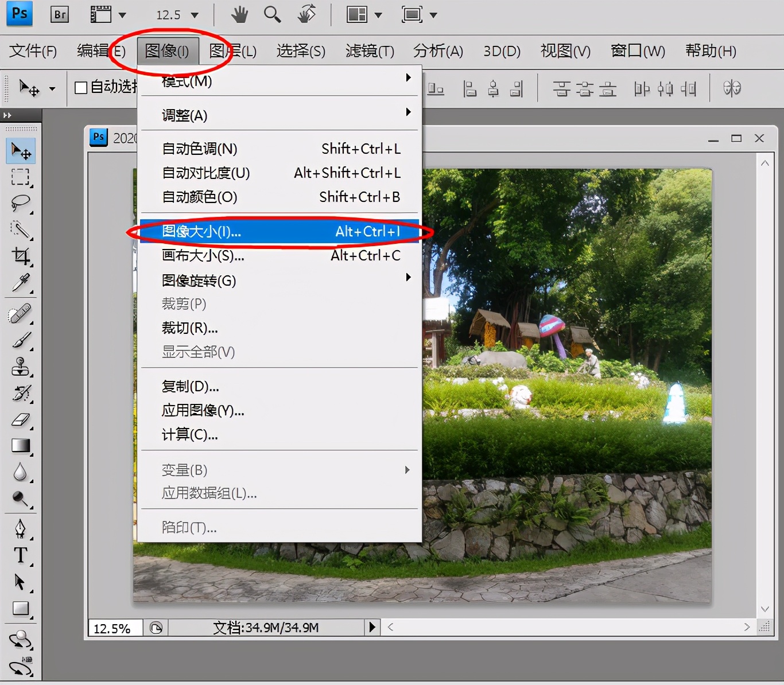
Task: Select the Zoom magnifier tool in top bar
Action: pyautogui.click(x=273, y=14)
